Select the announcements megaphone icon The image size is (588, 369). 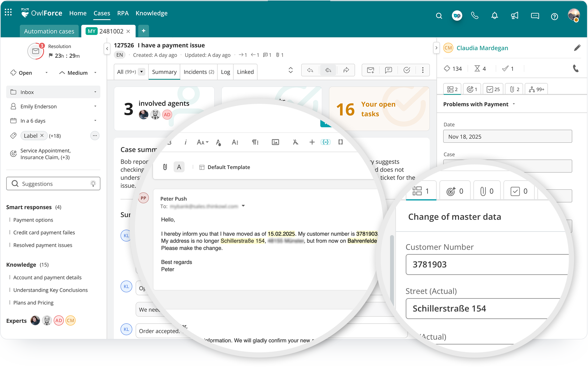pyautogui.click(x=514, y=15)
